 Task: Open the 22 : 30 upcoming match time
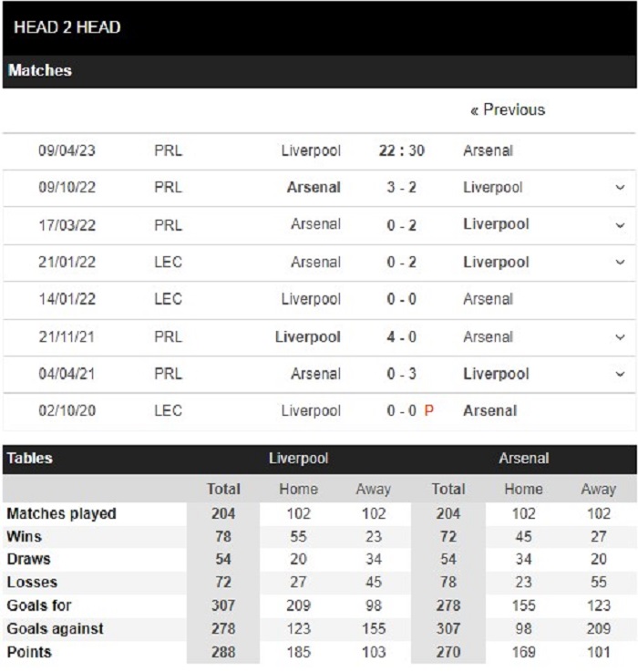click(x=401, y=150)
